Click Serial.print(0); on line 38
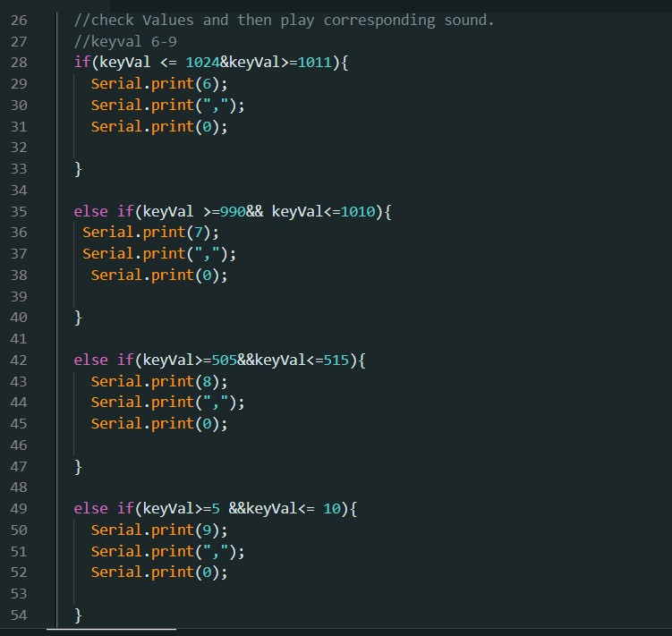 pos(159,276)
